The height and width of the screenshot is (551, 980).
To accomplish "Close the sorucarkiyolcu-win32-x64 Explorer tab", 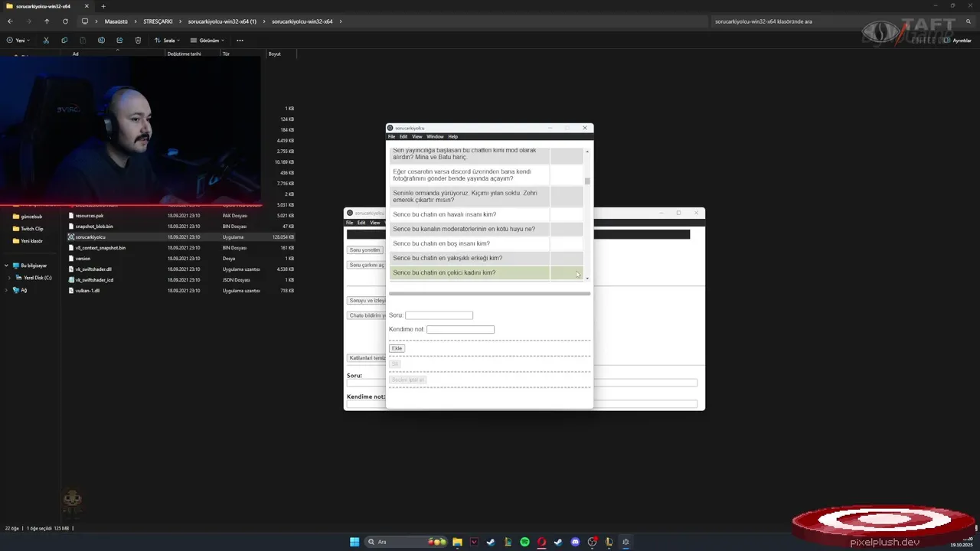I will pyautogui.click(x=87, y=6).
